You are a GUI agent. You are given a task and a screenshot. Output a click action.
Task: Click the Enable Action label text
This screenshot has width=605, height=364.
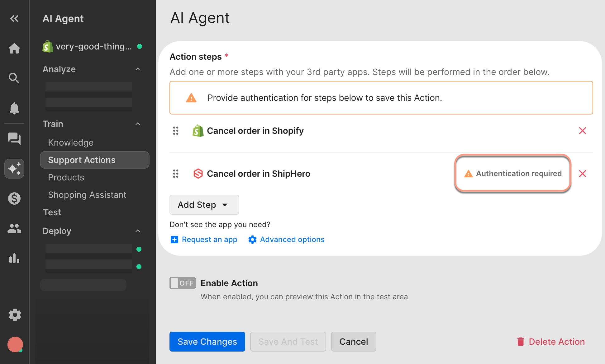pyautogui.click(x=229, y=283)
